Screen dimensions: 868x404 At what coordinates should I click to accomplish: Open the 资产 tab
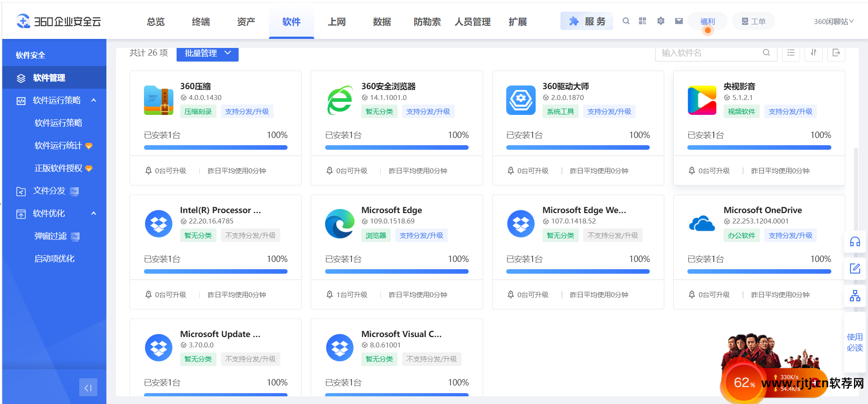click(x=246, y=22)
